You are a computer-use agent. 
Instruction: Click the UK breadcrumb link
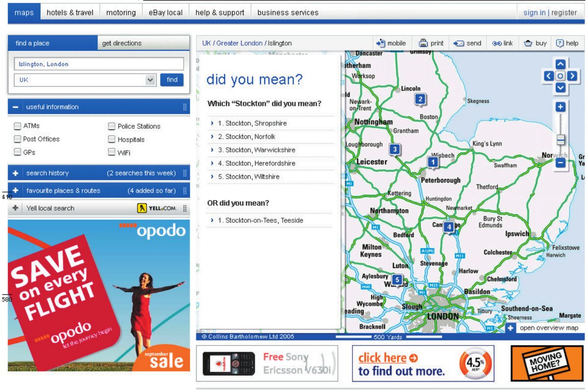pos(206,43)
